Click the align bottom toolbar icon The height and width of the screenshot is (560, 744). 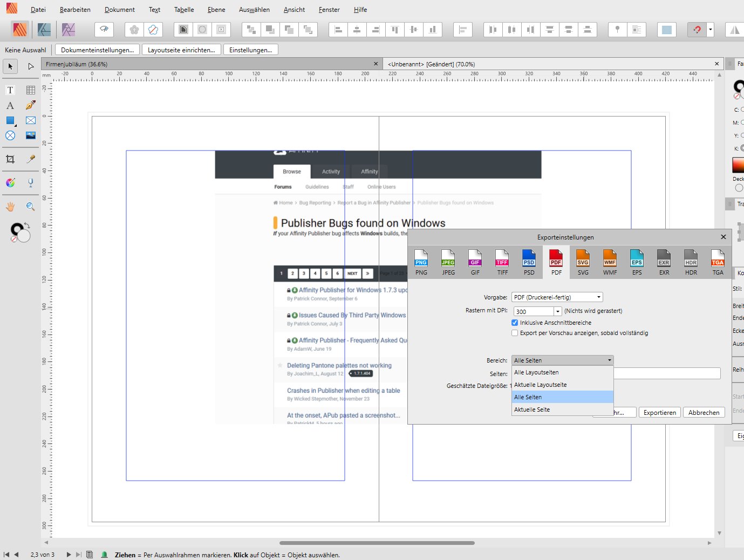(433, 30)
